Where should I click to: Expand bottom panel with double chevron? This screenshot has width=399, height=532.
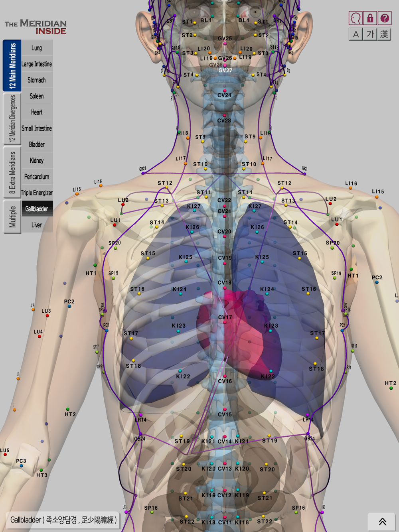click(382, 522)
